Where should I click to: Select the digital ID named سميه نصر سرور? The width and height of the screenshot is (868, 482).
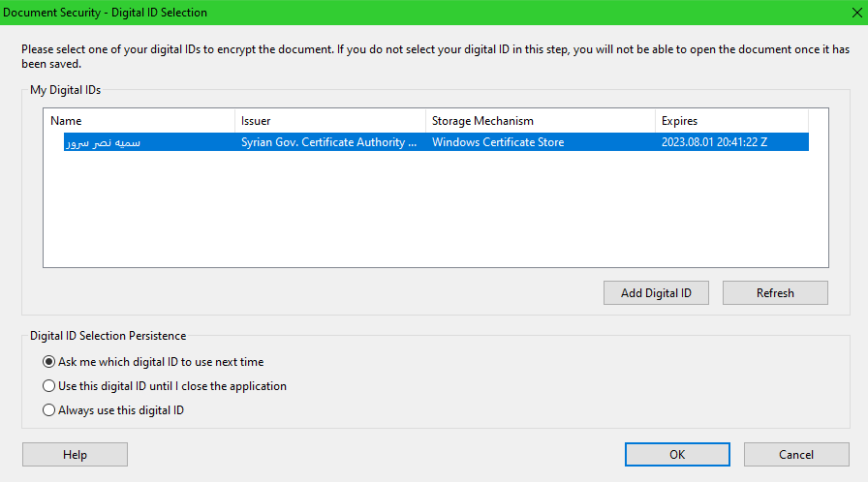point(103,142)
